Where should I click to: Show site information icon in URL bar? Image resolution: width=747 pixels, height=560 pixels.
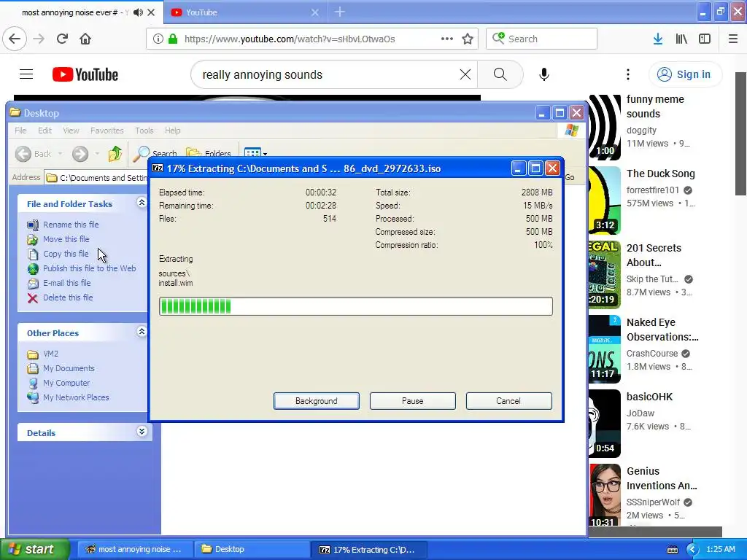(158, 39)
